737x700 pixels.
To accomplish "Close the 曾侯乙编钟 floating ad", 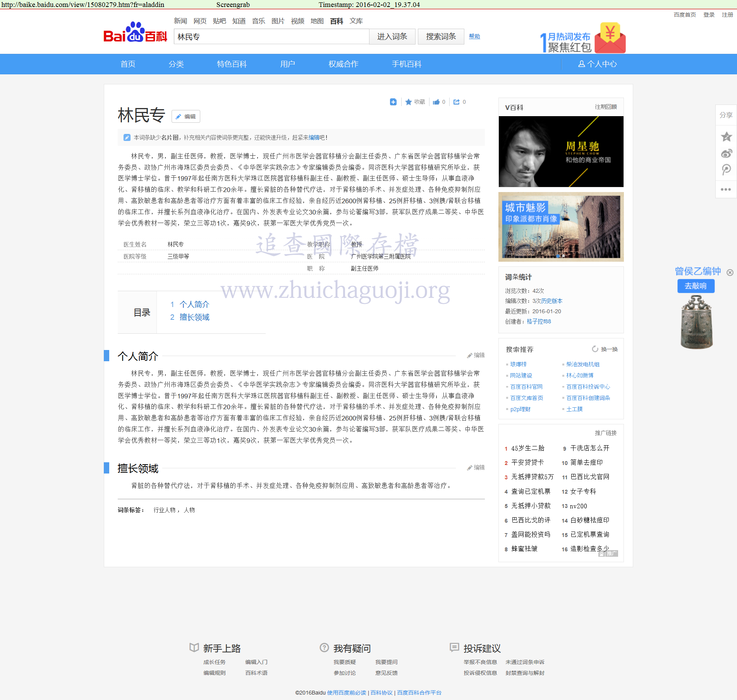I will (x=730, y=273).
